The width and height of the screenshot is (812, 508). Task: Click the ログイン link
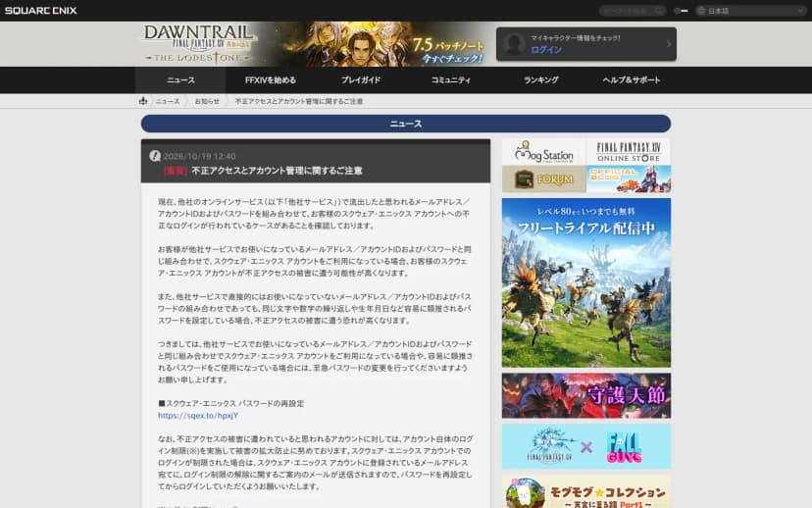coord(546,50)
